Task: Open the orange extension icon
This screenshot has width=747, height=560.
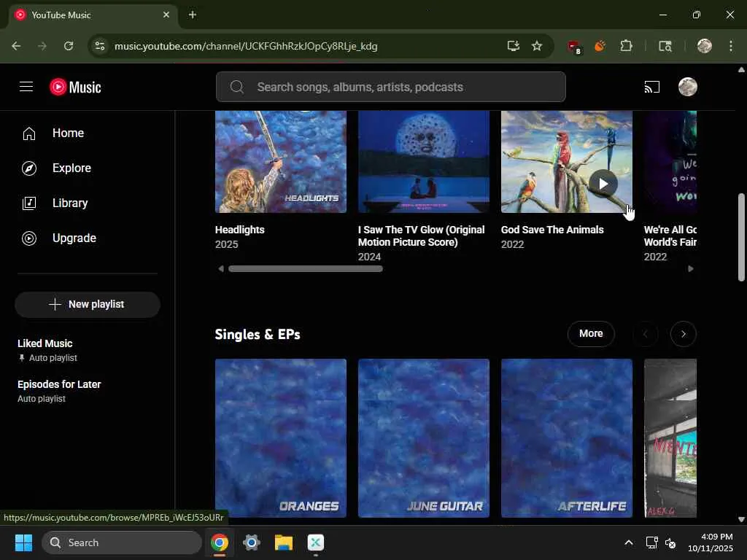Action: (x=600, y=46)
